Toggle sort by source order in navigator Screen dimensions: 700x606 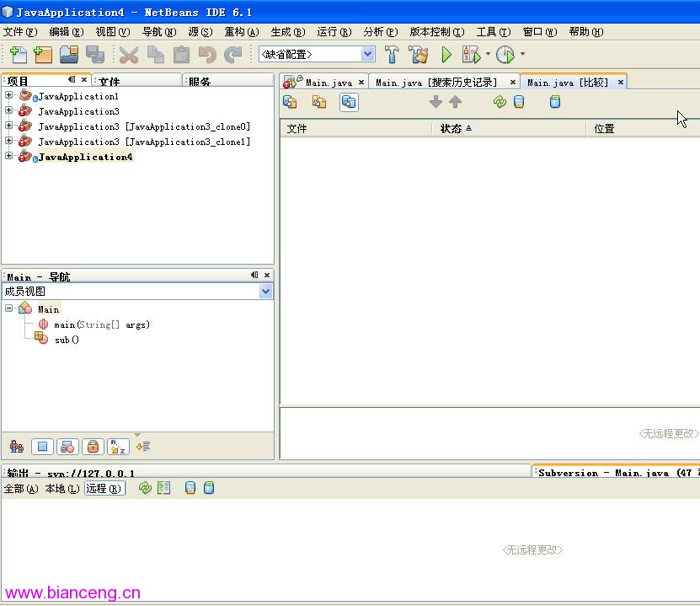(x=143, y=446)
